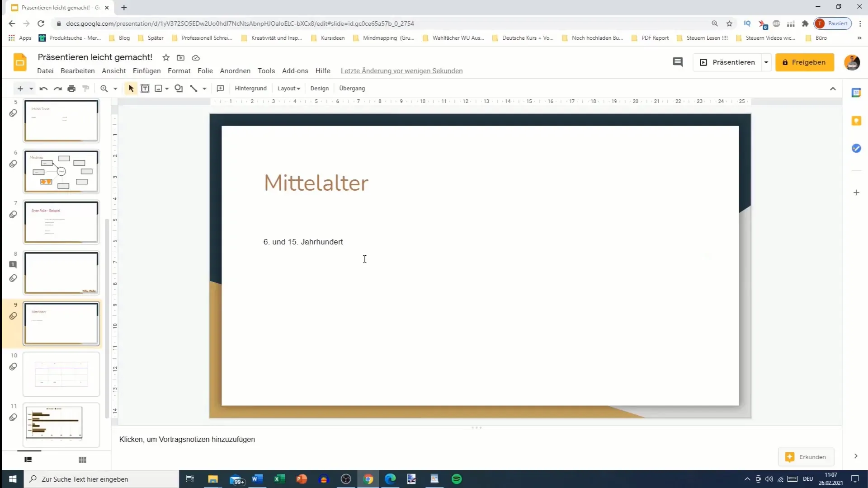This screenshot has width=868, height=488.
Task: Open the Hilfe menu
Action: point(323,71)
